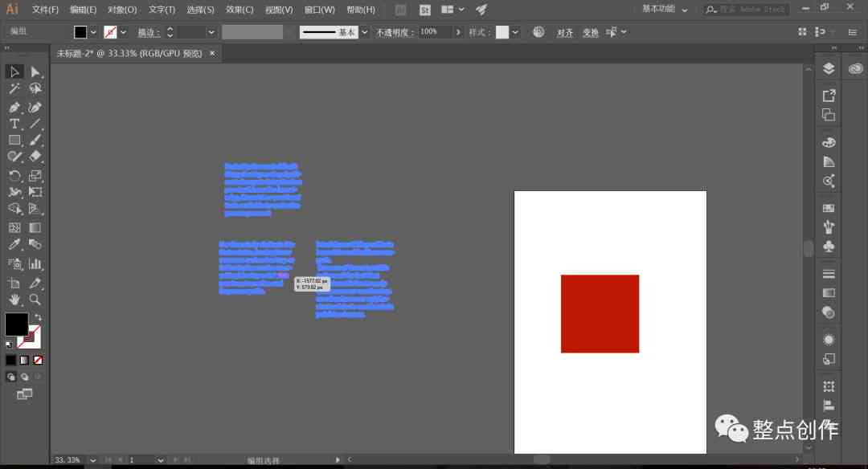Enable Draw Behind mode

tap(24, 377)
